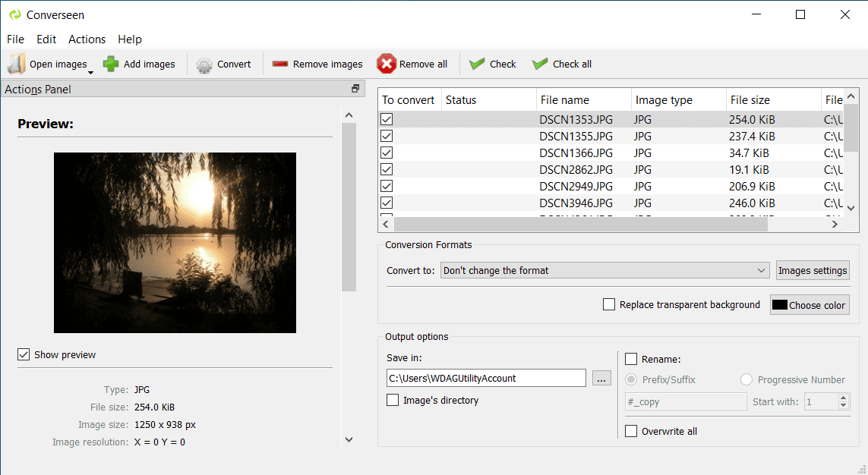Select the Prefix/Suffix radio button
The image size is (868, 475).
click(631, 379)
